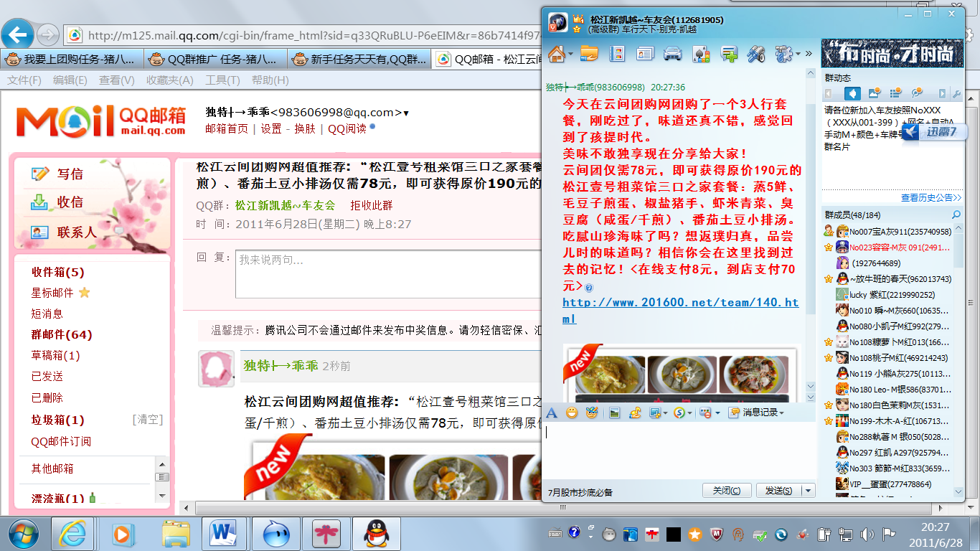The image size is (980, 551).
Task: Click in the chat message input box
Action: (679, 451)
